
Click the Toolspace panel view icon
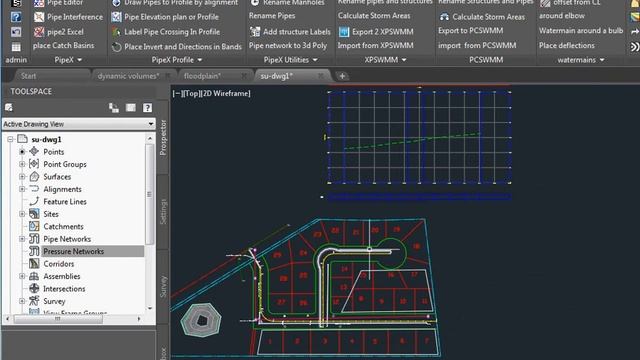pos(131,107)
